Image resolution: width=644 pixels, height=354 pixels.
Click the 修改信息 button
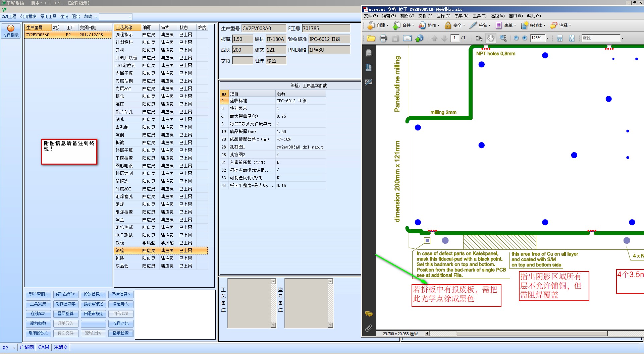click(x=93, y=294)
